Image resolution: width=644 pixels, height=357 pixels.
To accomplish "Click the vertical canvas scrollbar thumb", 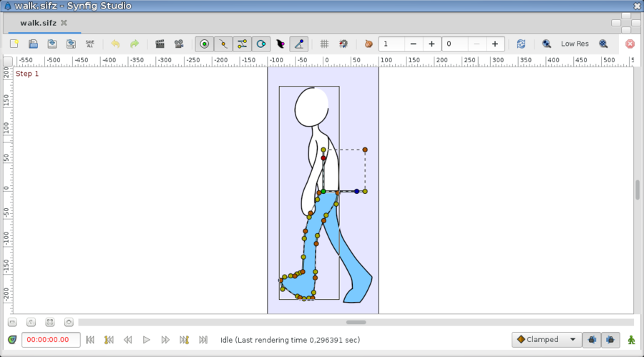I will 638,190.
